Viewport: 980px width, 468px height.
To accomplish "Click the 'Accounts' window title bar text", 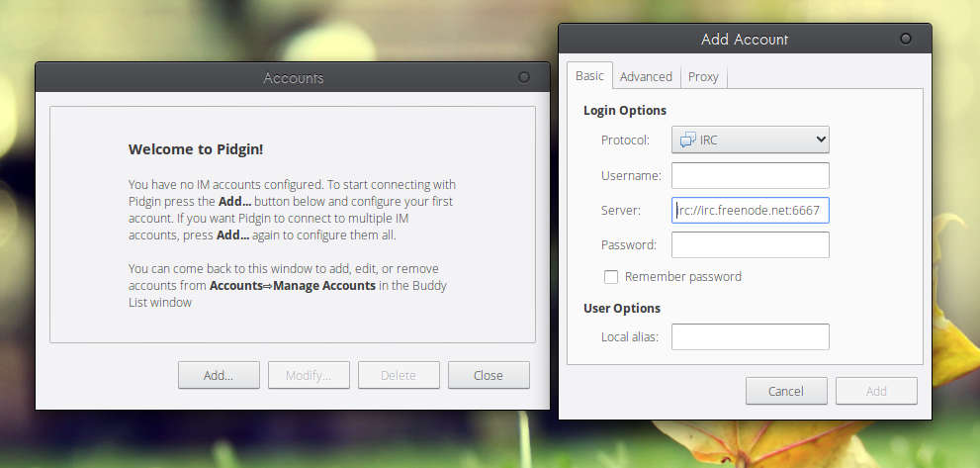I will tap(293, 77).
